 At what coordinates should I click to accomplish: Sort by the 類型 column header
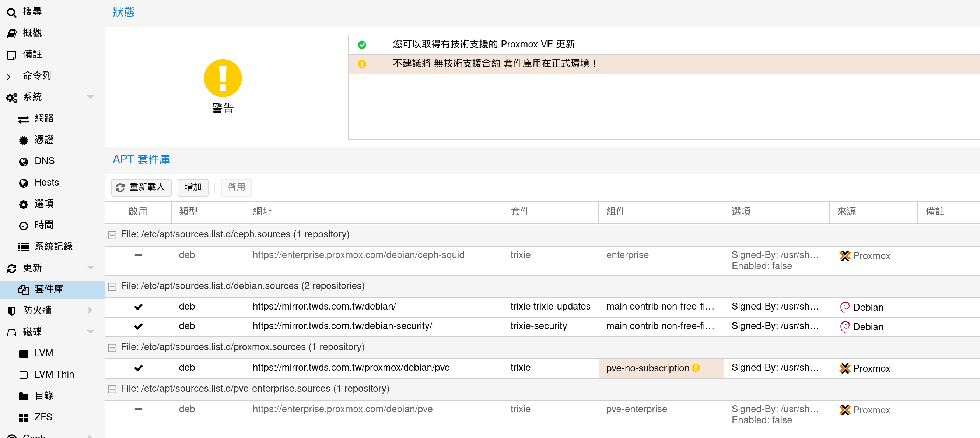click(x=208, y=212)
